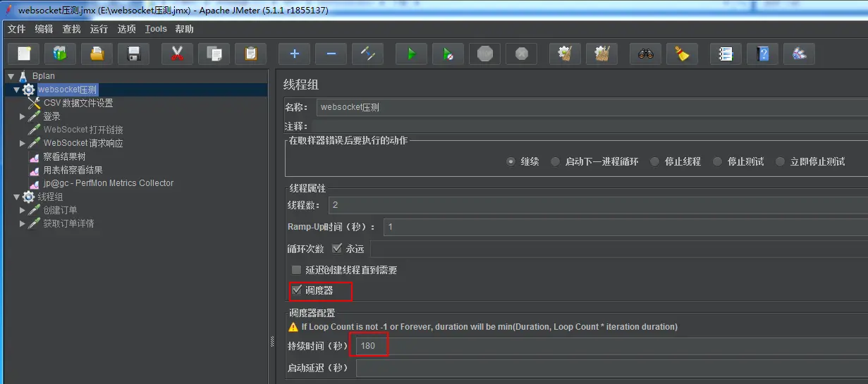Viewport: 868px width, 384px height.
Task: Click the Search binoculars icon
Action: click(645, 54)
